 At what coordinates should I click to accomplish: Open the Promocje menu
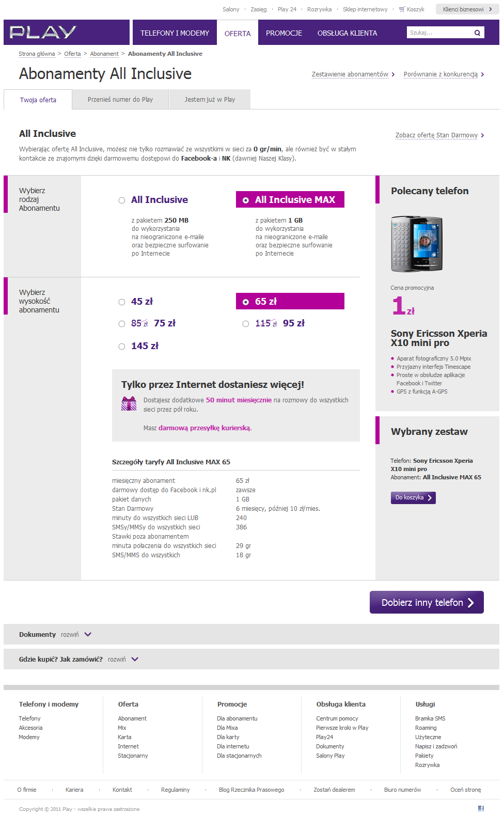point(284,33)
